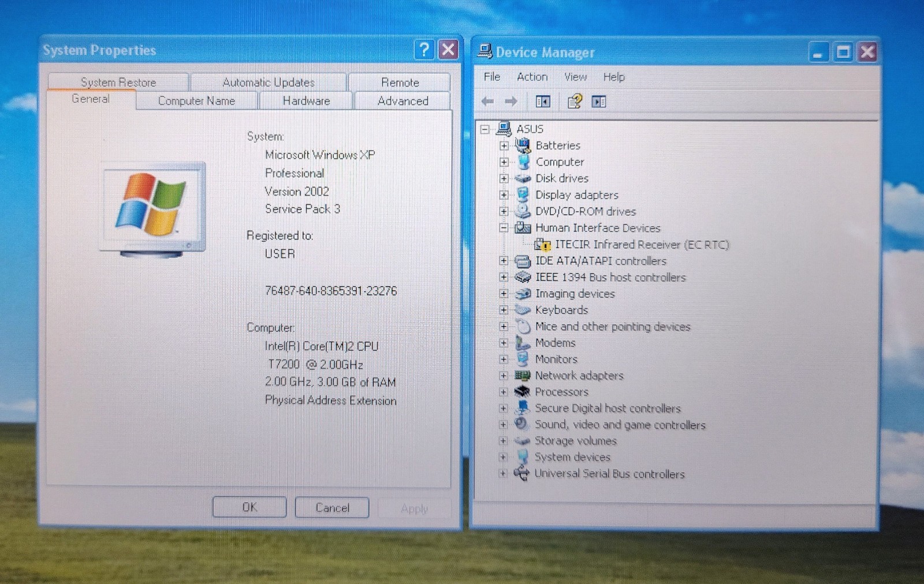924x584 pixels.
Task: Select the 'System devices' label
Action: click(572, 457)
